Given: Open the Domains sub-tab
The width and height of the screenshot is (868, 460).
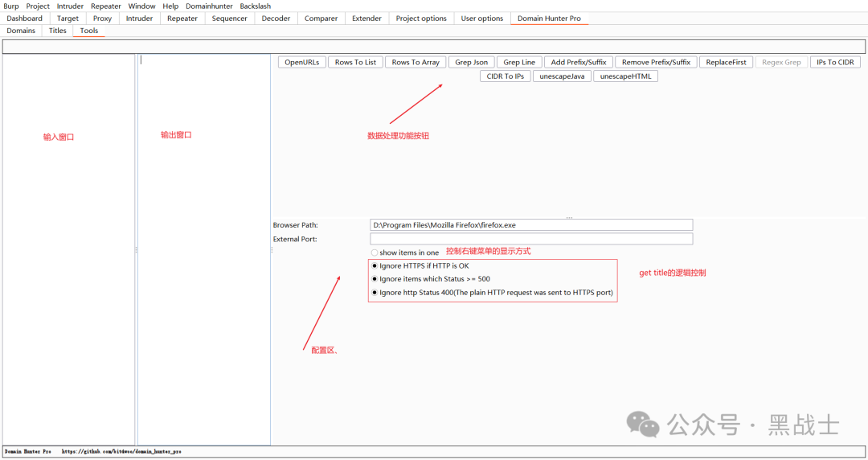Looking at the screenshot, I should pyautogui.click(x=21, y=31).
